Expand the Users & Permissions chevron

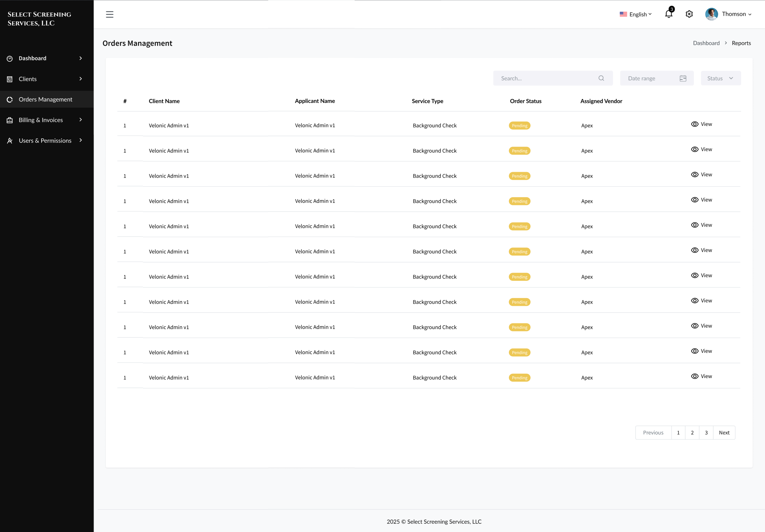81,140
